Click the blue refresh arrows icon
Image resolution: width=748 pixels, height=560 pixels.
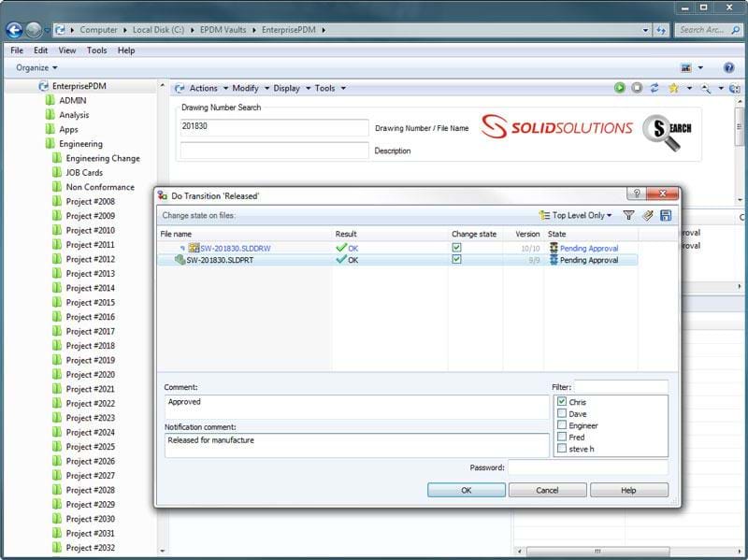[654, 88]
